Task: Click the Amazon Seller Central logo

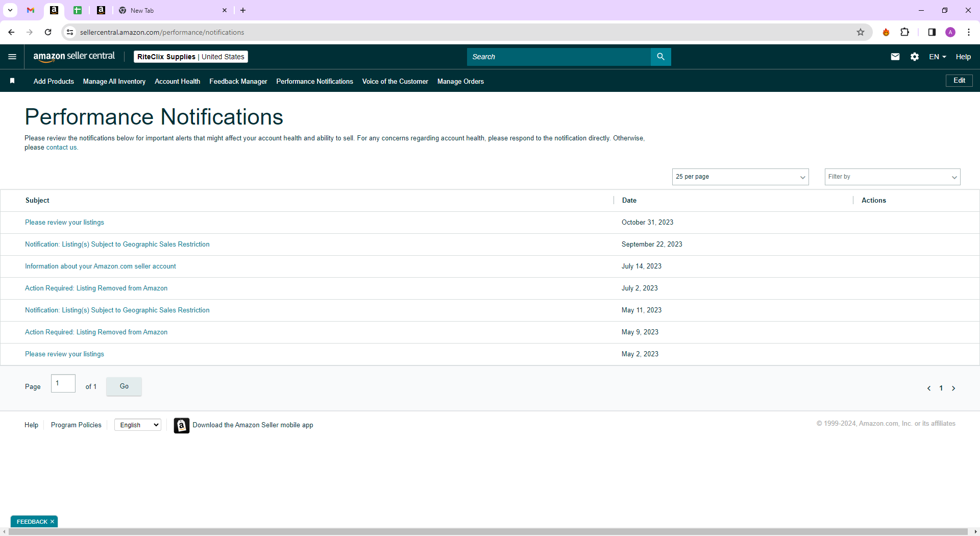Action: pos(74,57)
